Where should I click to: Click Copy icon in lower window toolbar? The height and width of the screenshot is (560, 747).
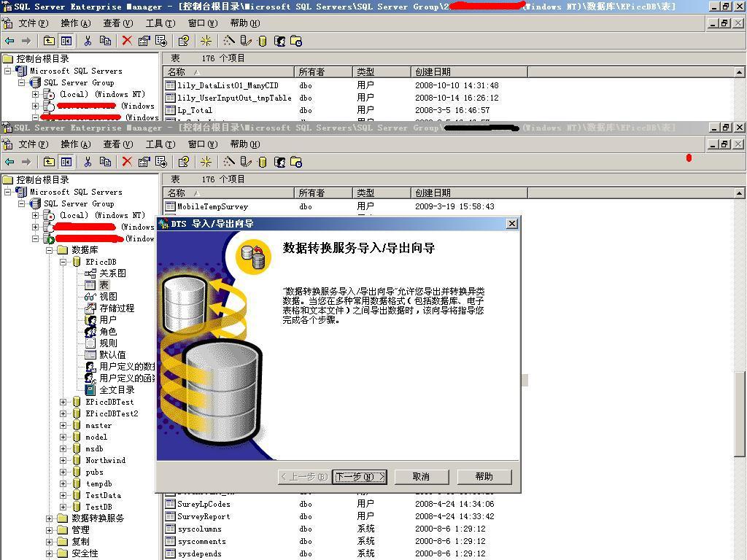[x=105, y=162]
